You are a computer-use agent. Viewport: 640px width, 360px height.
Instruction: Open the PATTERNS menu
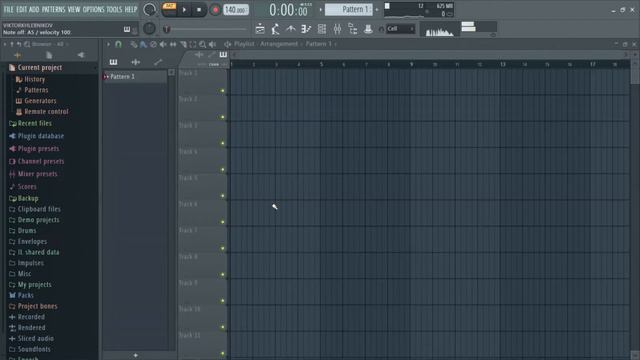pyautogui.click(x=53, y=9)
